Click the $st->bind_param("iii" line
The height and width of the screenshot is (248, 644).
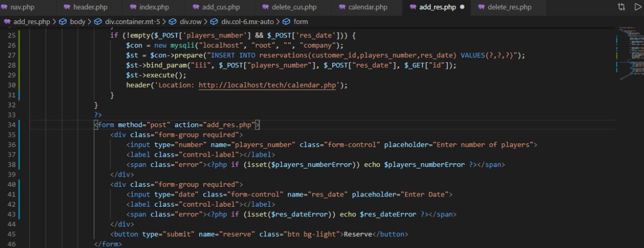(x=291, y=65)
